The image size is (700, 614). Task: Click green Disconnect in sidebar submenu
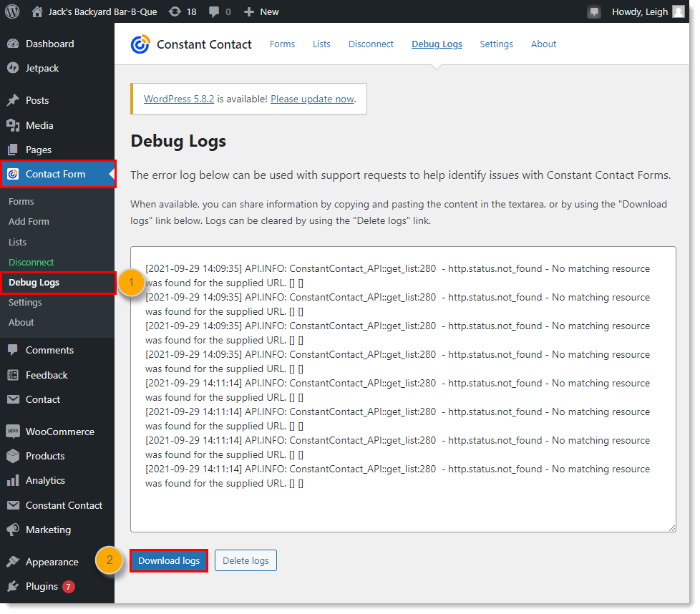31,262
